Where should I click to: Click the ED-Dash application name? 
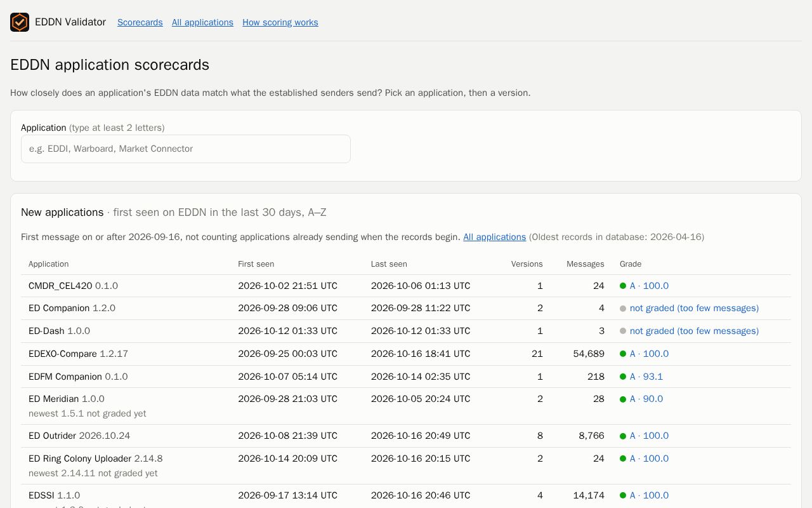coord(46,331)
